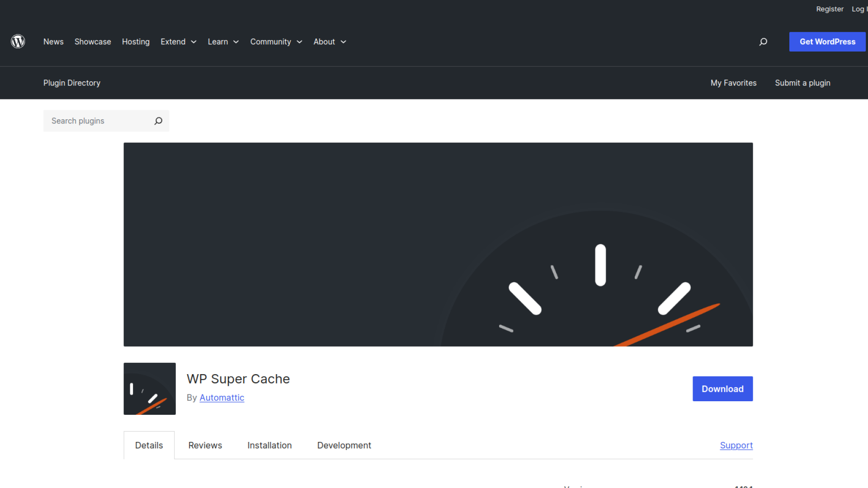868x488 pixels.
Task: Select the Details tab
Action: 149,445
